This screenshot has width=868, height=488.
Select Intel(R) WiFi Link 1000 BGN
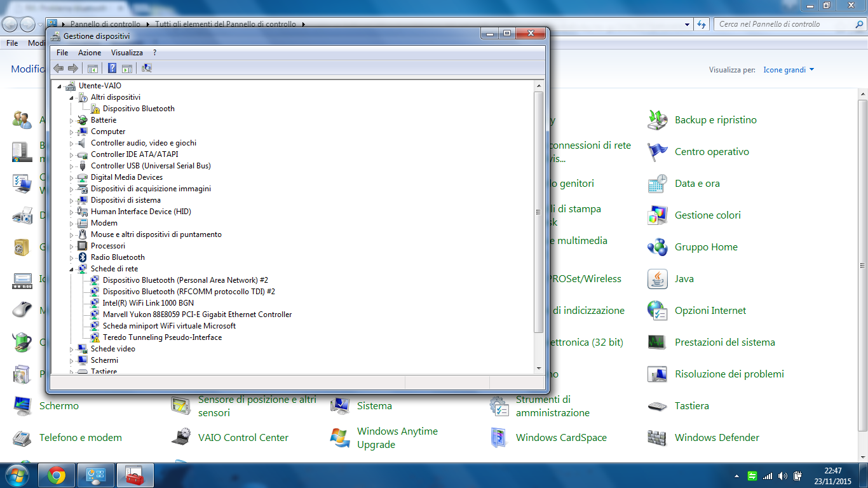click(x=148, y=303)
